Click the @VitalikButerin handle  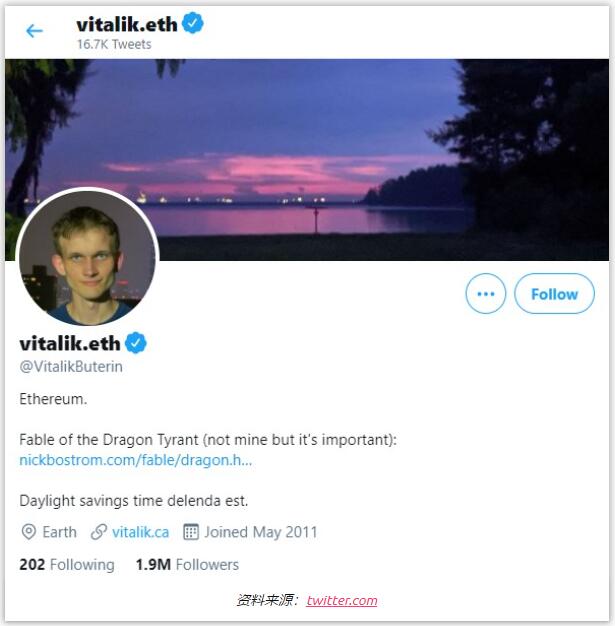point(71,367)
